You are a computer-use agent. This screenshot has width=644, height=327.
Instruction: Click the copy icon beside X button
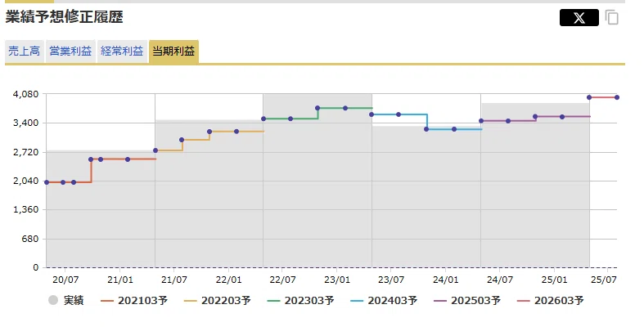[x=611, y=18]
